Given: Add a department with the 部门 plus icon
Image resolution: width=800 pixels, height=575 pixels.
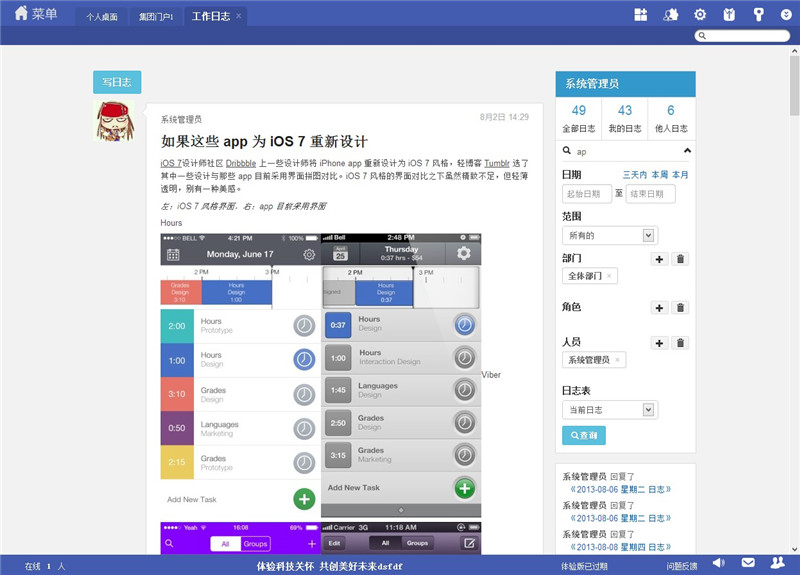Looking at the screenshot, I should click(659, 259).
